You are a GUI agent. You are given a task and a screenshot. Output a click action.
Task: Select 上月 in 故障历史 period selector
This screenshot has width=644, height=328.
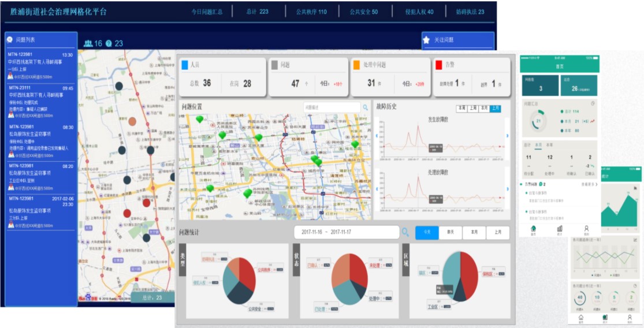click(x=495, y=109)
